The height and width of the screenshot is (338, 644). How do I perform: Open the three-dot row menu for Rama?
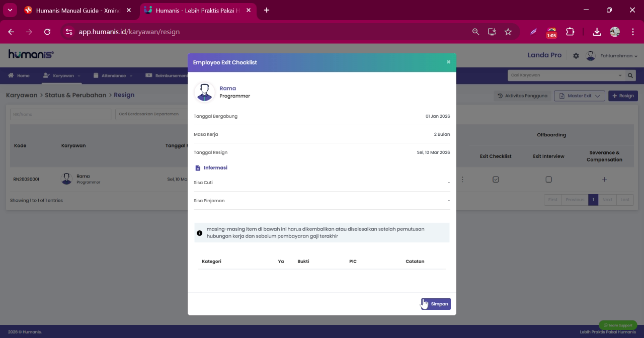point(462,180)
